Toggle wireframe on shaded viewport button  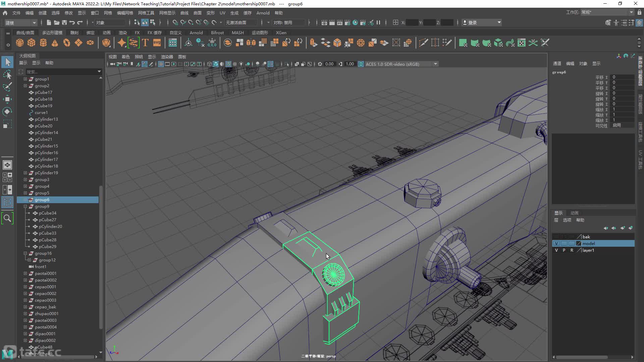[228, 64]
